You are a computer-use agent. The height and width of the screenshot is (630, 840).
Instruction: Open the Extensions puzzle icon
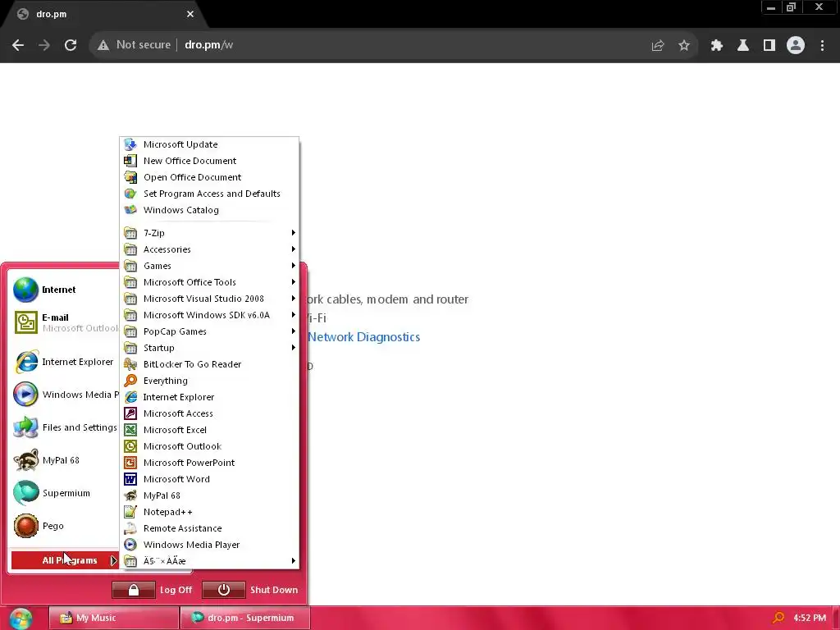click(717, 46)
